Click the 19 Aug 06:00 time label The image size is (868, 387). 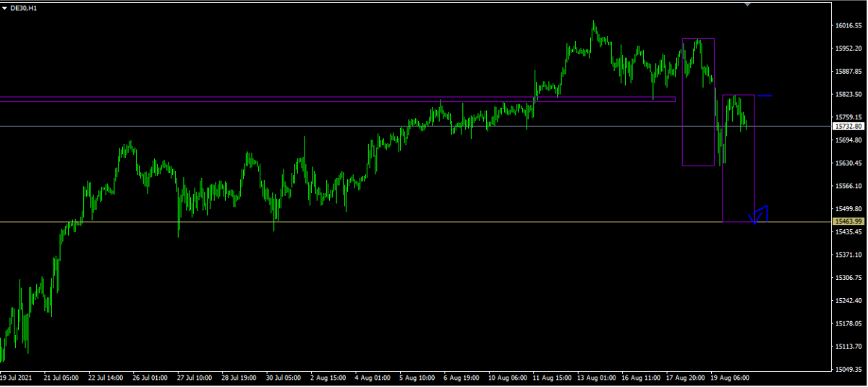(729, 378)
